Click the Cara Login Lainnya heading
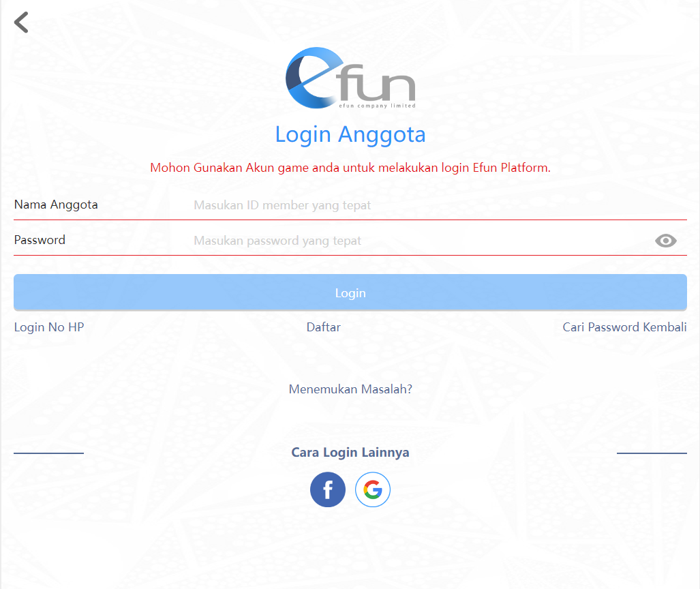Viewport: 700px width, 589px height. (350, 453)
